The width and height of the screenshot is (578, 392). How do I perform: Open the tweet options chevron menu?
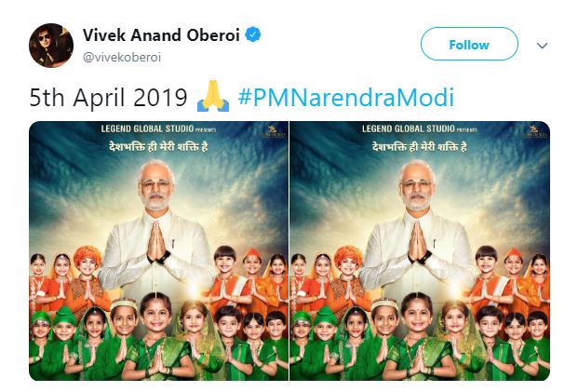click(x=542, y=45)
